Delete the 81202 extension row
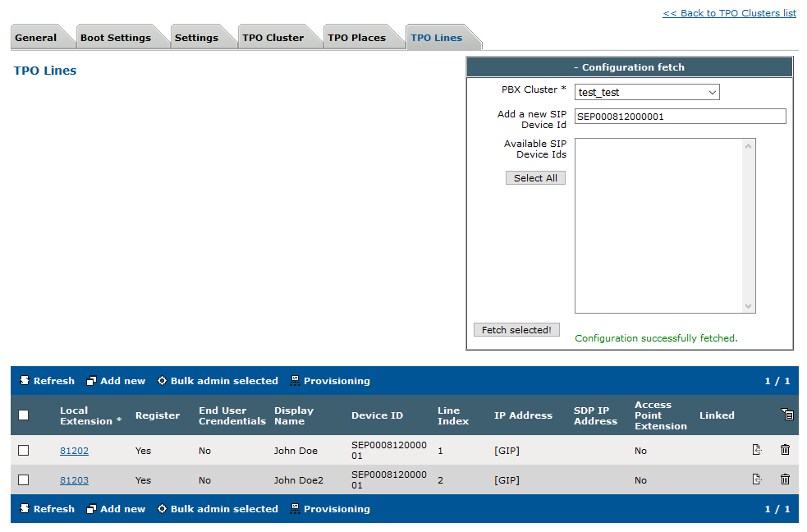The width and height of the screenshot is (807, 532). click(x=785, y=450)
